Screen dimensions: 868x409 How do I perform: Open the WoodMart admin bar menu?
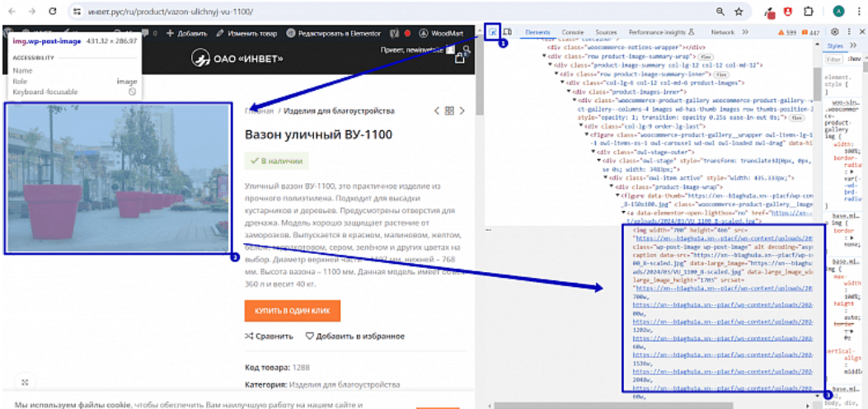tap(442, 33)
